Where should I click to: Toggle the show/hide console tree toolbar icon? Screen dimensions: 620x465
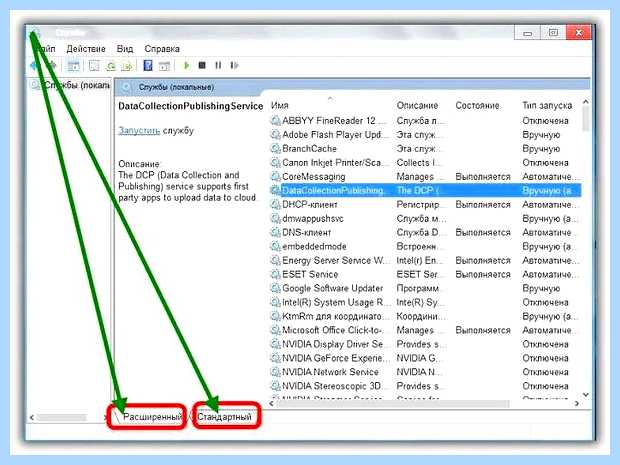point(74,66)
